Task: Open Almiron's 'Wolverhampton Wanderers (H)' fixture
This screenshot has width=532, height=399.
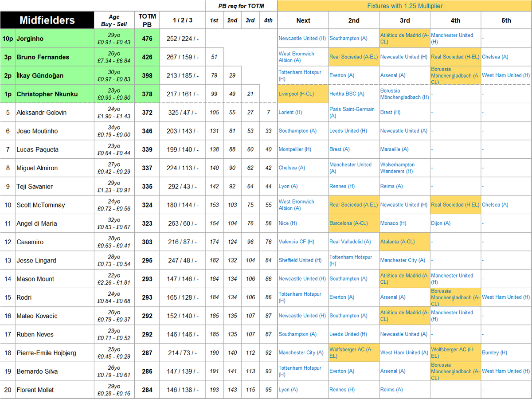Action: click(x=398, y=168)
